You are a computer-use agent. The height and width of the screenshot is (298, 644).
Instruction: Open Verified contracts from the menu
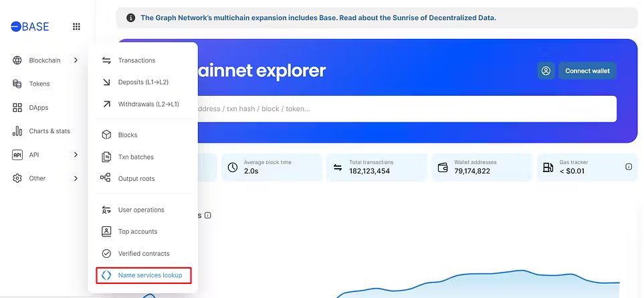pos(144,254)
